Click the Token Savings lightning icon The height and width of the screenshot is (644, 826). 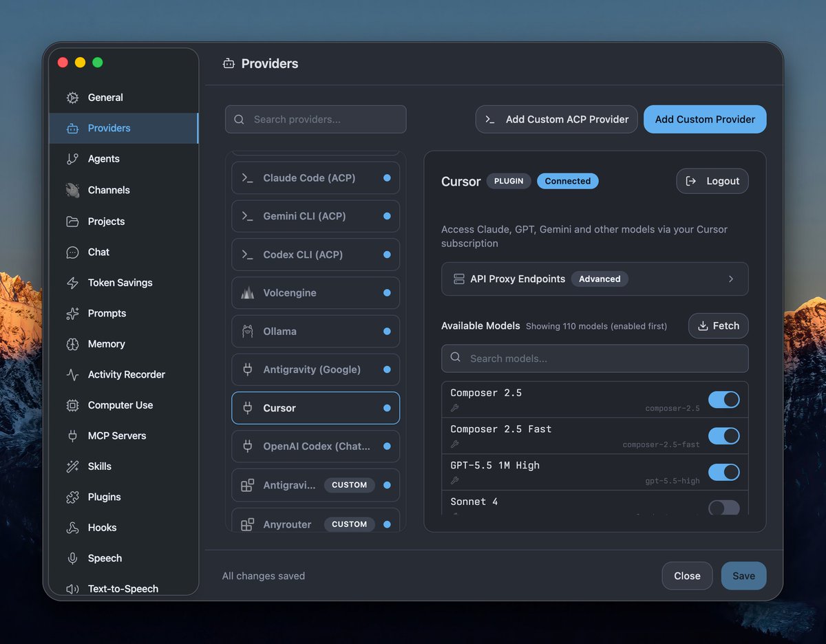(72, 283)
